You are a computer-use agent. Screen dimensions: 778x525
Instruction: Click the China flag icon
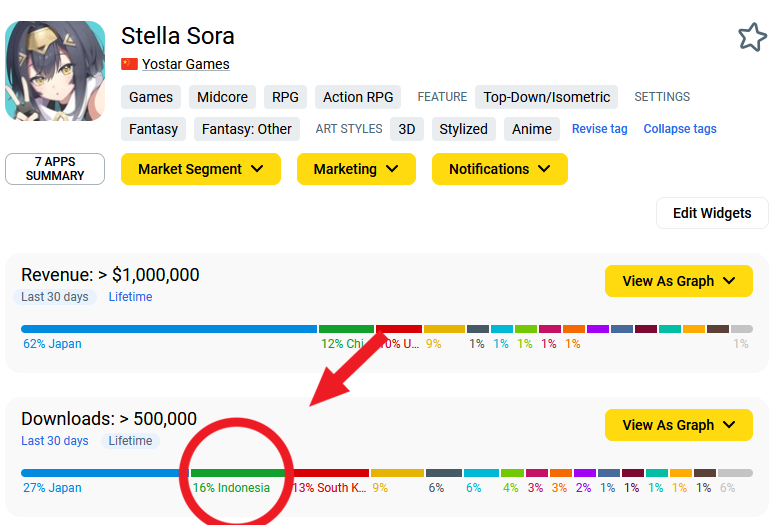click(130, 64)
